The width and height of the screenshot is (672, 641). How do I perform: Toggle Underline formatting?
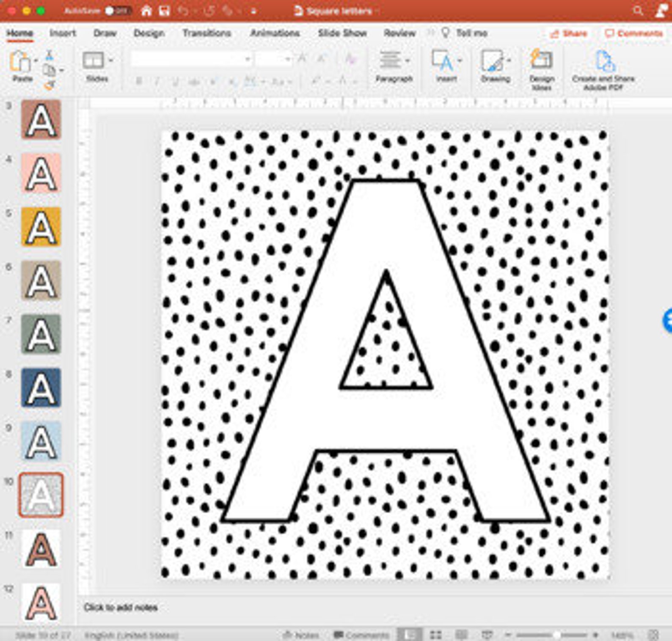(175, 81)
